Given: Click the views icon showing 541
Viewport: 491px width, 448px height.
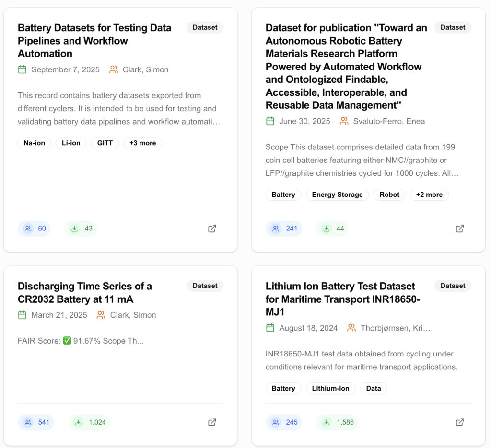Looking at the screenshot, I should 28,422.
